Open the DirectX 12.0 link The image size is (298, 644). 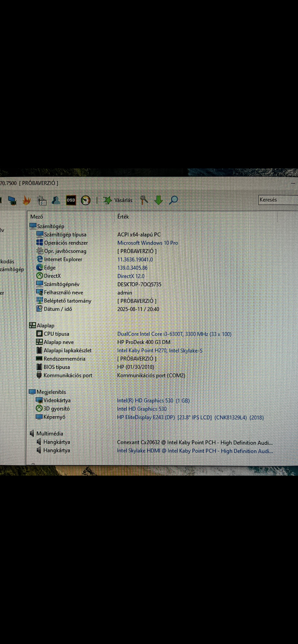click(x=131, y=276)
